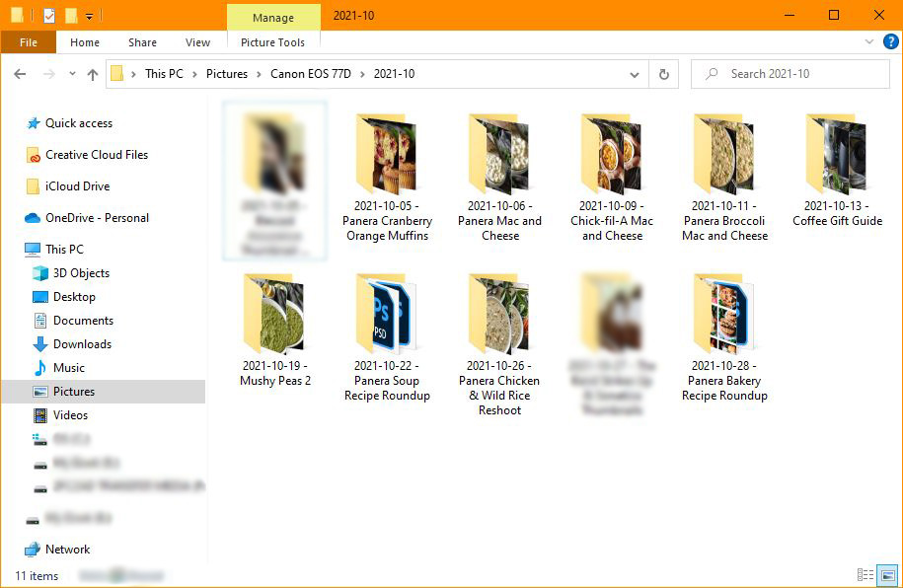Open Creative Cloud Files from the sidebar

point(96,154)
